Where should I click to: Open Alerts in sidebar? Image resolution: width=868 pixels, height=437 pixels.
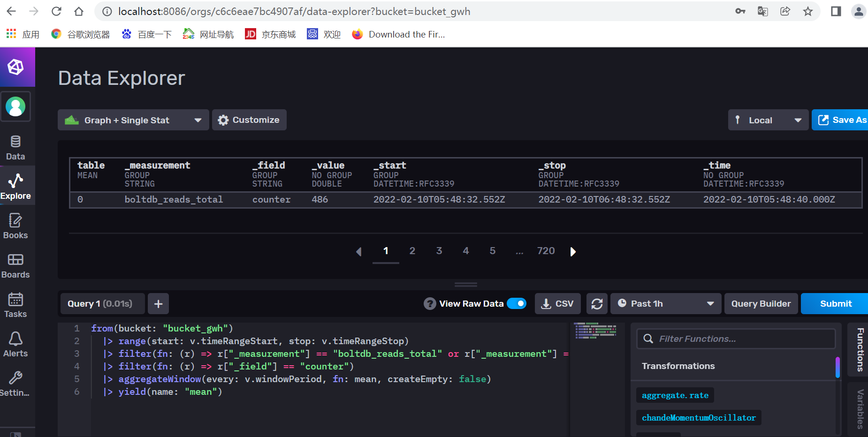click(x=15, y=344)
